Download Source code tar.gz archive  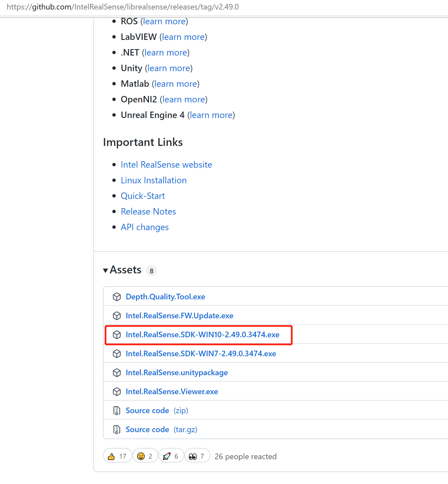coord(161,430)
